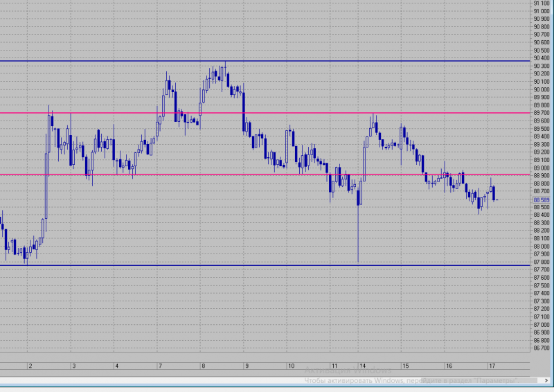554x392 pixels.
Task: Click the 87 000 price scale label
Action: click(x=542, y=325)
